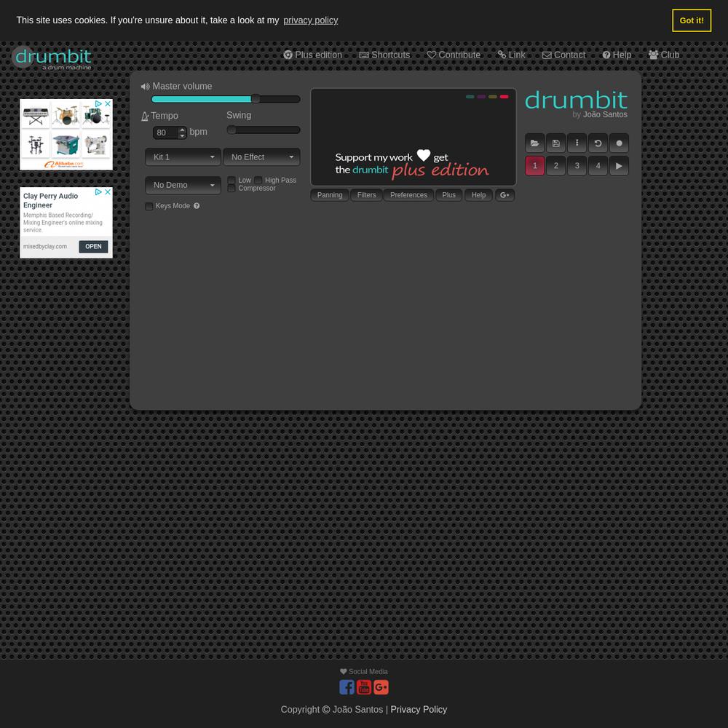
Task: Open privacy policy link in cookie banner
Action: coord(311,20)
